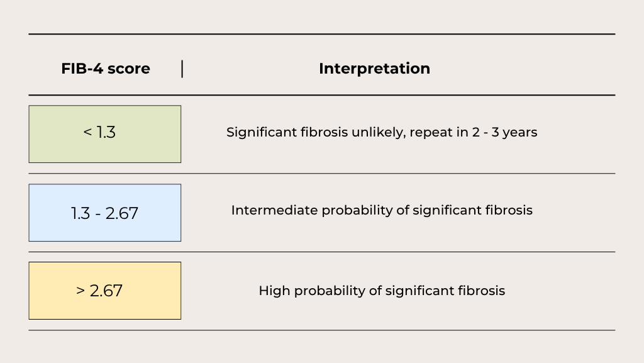Screen dimensions: 644x363
Task: Click the blue 1.3 - 2.67 score box
Action: (x=105, y=213)
